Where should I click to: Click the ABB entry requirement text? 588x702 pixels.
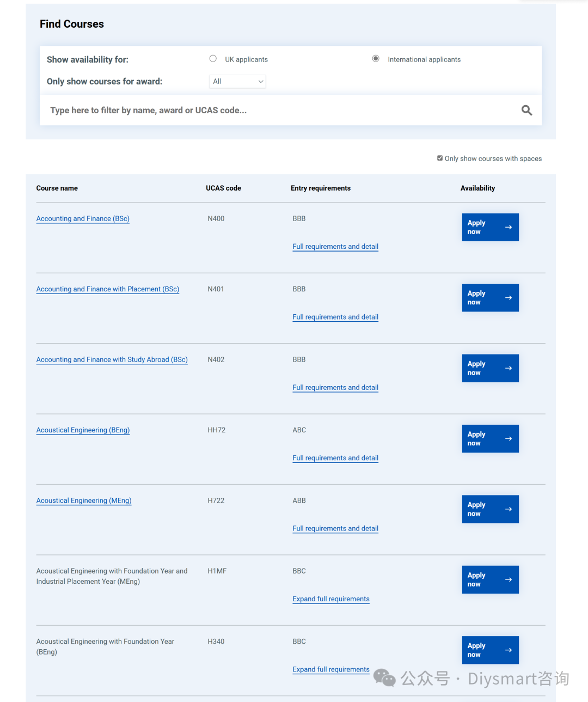pyautogui.click(x=299, y=500)
